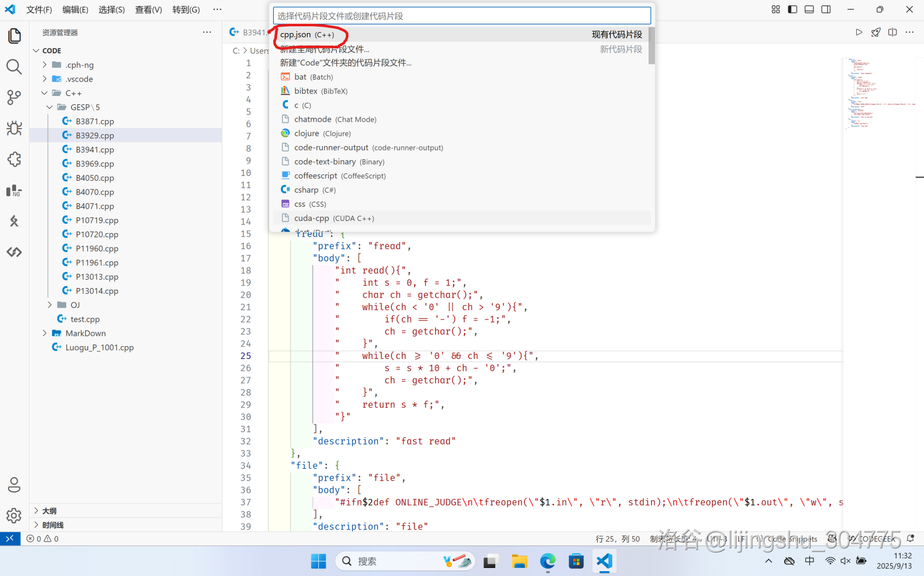Open notifications bell in status bar

point(911,539)
